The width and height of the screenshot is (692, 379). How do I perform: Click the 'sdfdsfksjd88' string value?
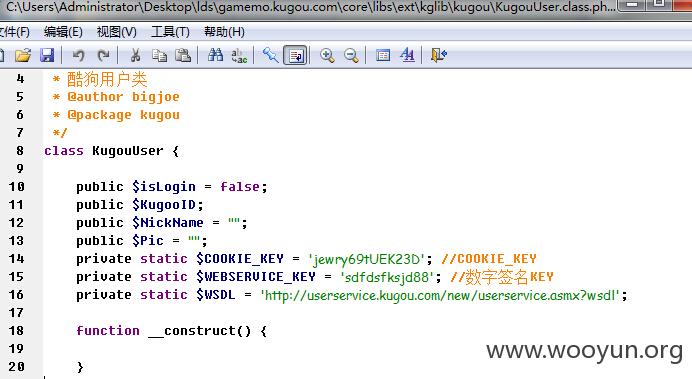[x=387, y=277]
